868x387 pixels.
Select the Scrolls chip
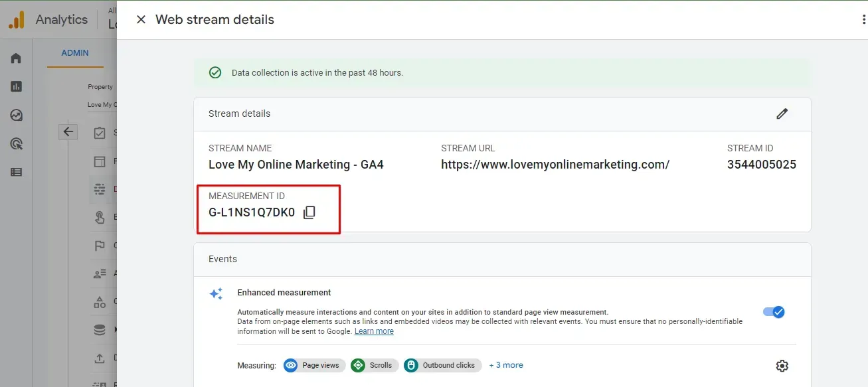375,365
